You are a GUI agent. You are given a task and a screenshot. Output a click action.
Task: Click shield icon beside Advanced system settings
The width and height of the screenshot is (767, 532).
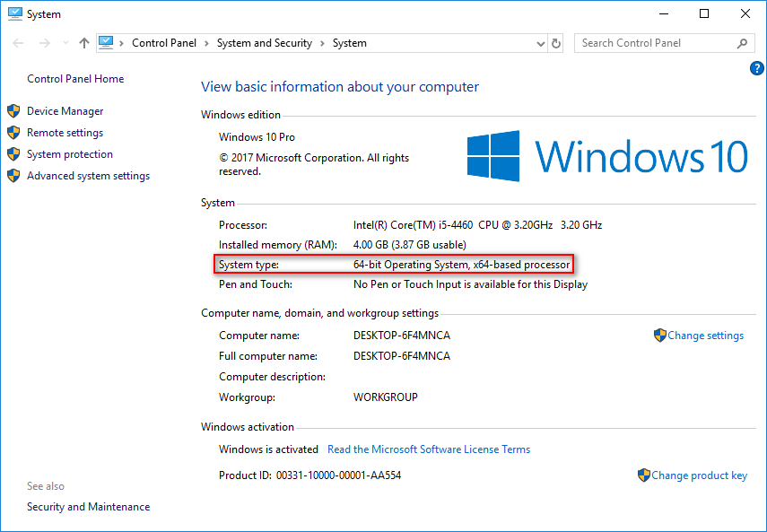13,176
